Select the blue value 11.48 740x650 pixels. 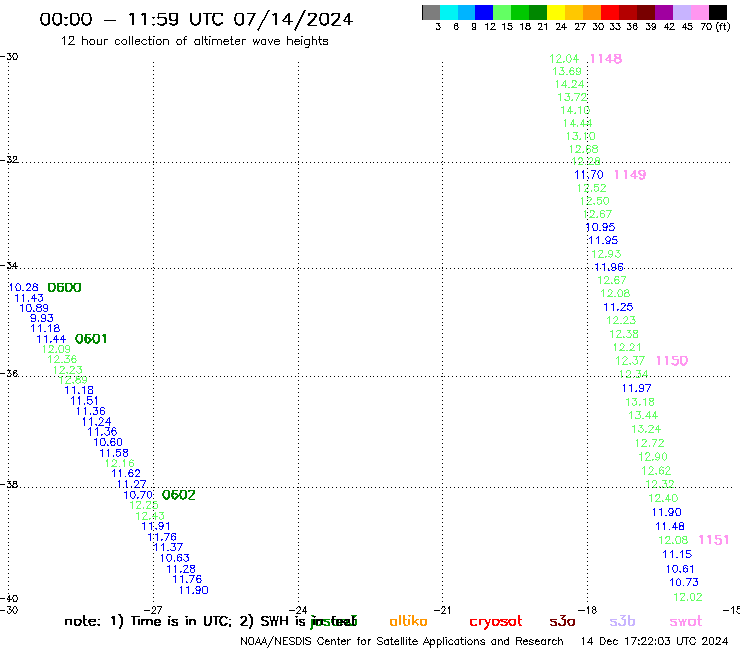pos(670,526)
